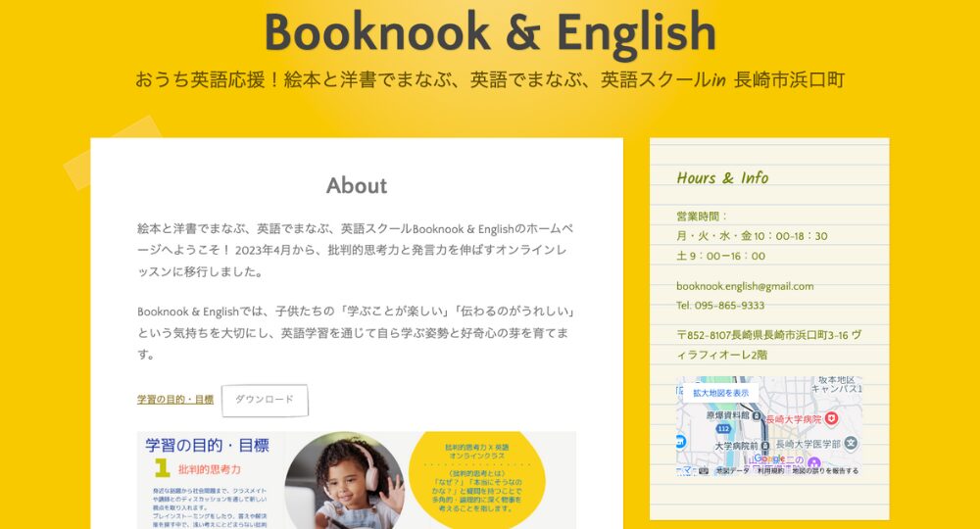Viewport: 980px width, 529px height.
Task: Click the 長崎大学医学部 school map pin
Action: tap(851, 444)
